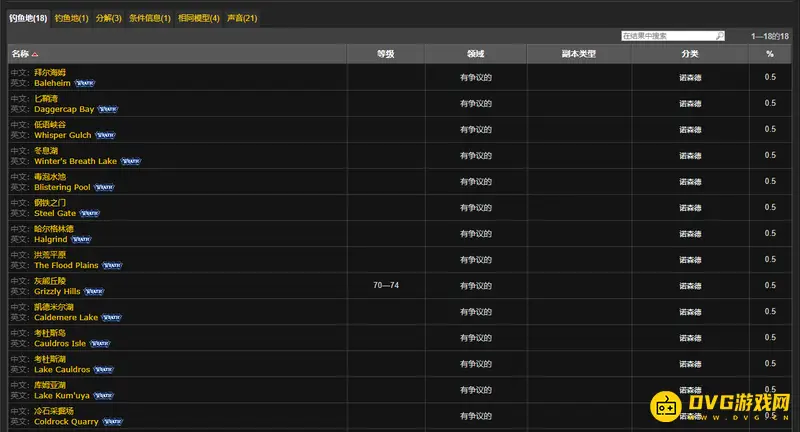Open the Cauldros Isle link
800x432 pixels.
click(x=60, y=343)
